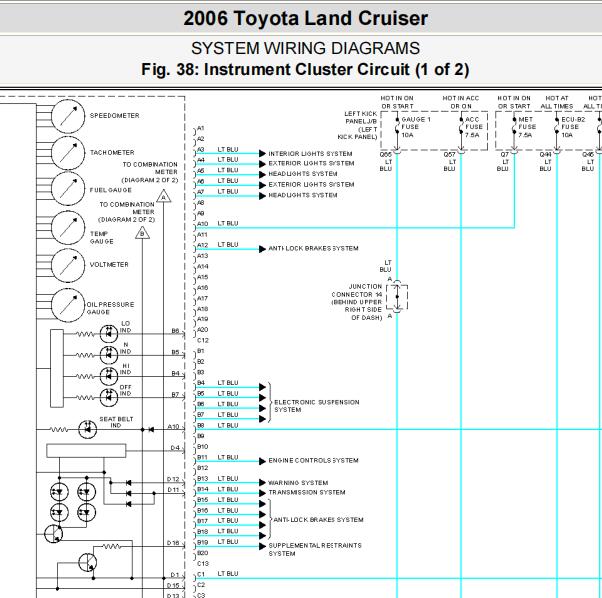This screenshot has width=602, height=598.
Task: Click the ECU-B2 FUSE 10A text
Action: (x=573, y=127)
